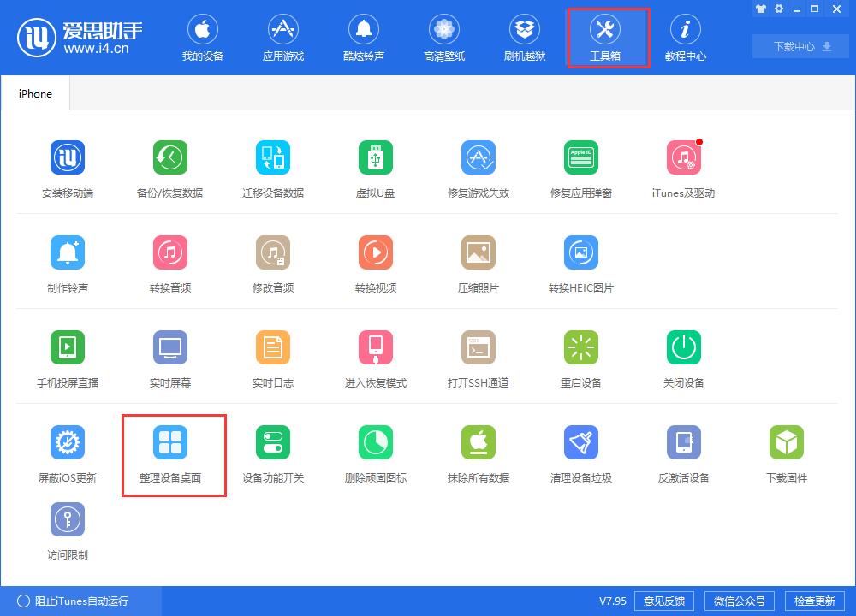Select the 清理设备垃圾 cleanup tool
Image resolution: width=856 pixels, height=616 pixels.
point(580,451)
